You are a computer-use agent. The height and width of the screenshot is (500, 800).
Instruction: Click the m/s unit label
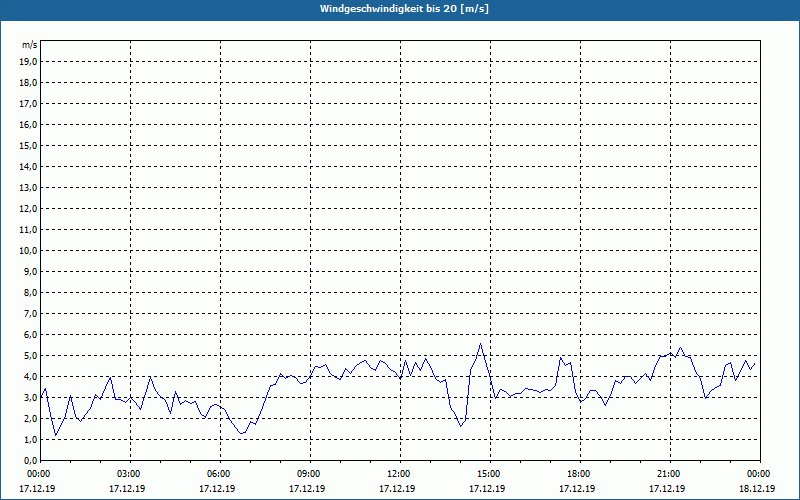pos(30,45)
